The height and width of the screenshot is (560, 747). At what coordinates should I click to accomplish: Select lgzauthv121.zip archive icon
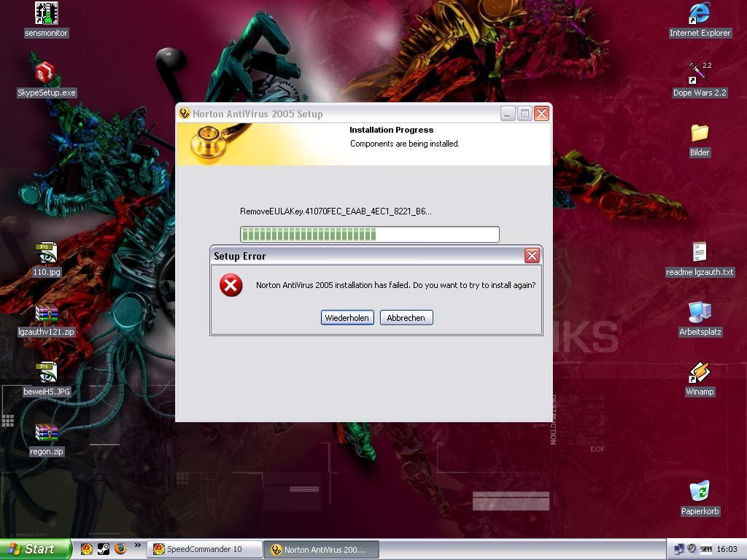pyautogui.click(x=46, y=319)
